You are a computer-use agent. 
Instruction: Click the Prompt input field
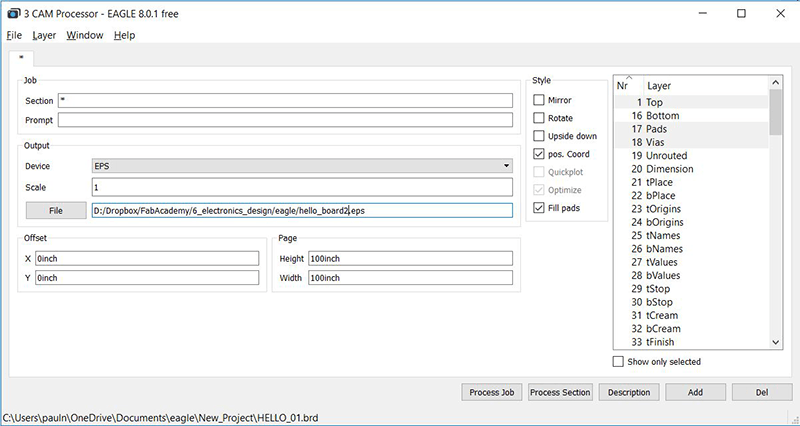coord(285,120)
